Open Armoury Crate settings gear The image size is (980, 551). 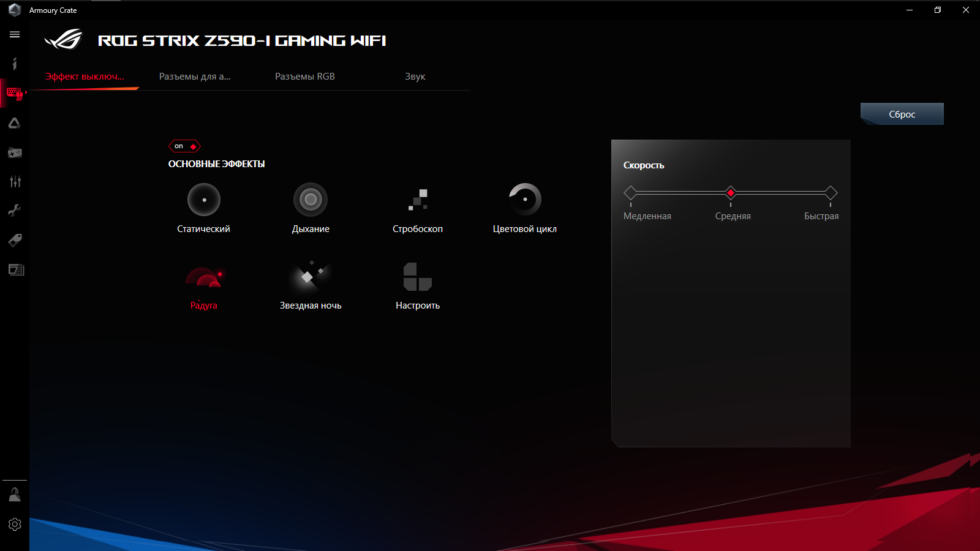[15, 524]
